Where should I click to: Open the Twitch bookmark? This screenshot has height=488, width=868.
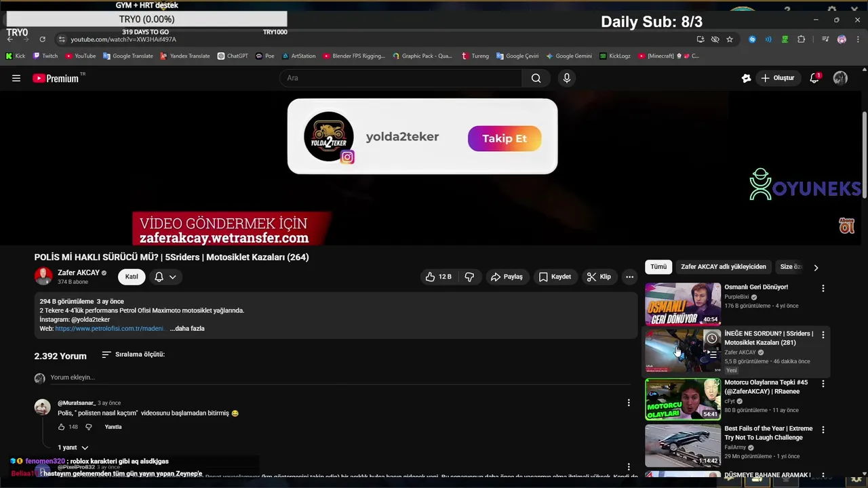pos(46,56)
